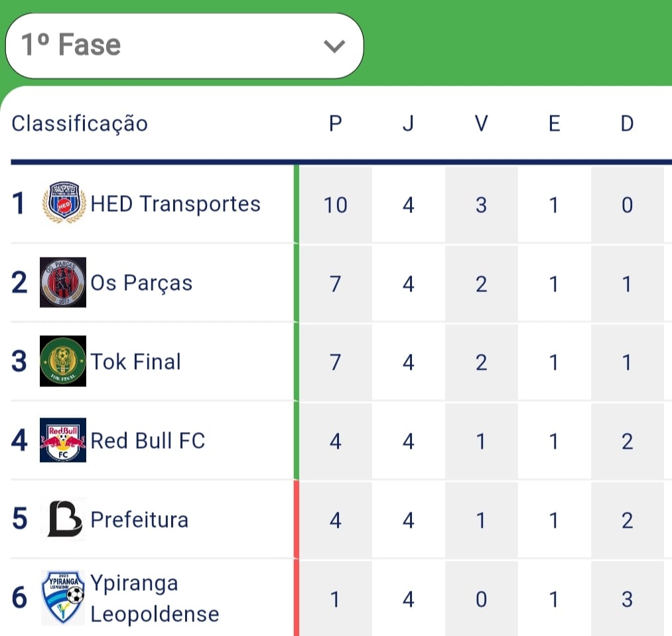This screenshot has height=636, width=672.
Task: Click the chevron on the phase selector
Action: click(334, 45)
